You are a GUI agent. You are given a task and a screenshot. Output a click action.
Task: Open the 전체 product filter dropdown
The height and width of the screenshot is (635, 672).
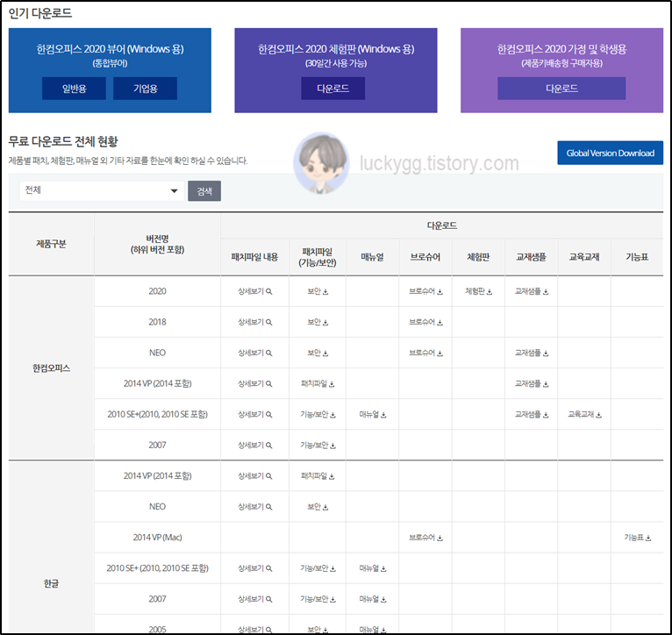tap(102, 190)
